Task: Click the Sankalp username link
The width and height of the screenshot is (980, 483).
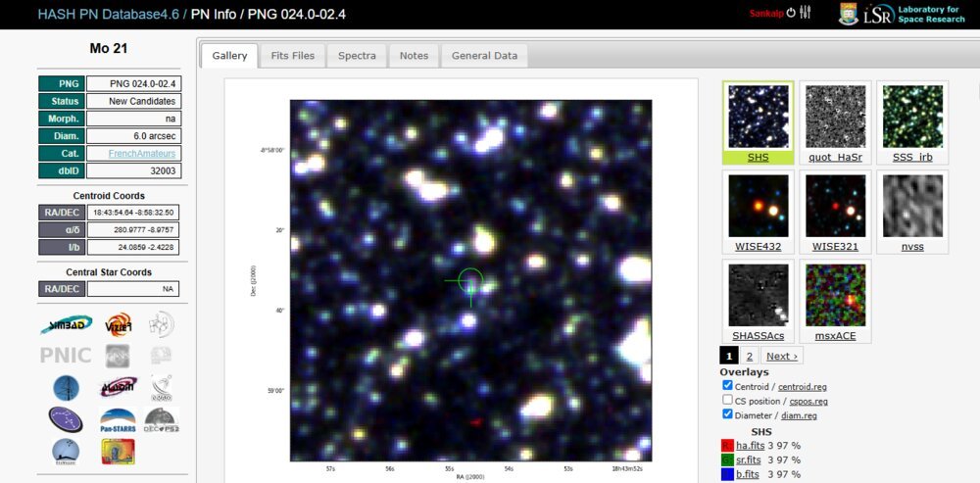Action: pyautogui.click(x=765, y=13)
